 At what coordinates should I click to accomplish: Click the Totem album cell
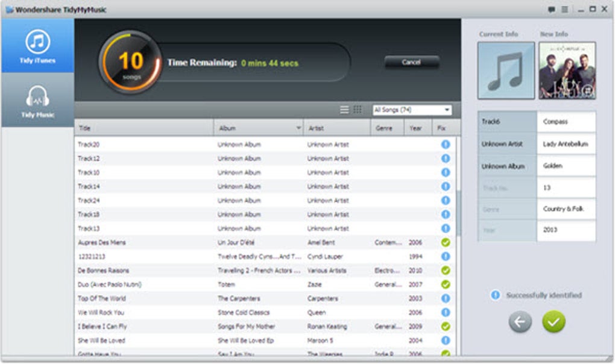(226, 284)
